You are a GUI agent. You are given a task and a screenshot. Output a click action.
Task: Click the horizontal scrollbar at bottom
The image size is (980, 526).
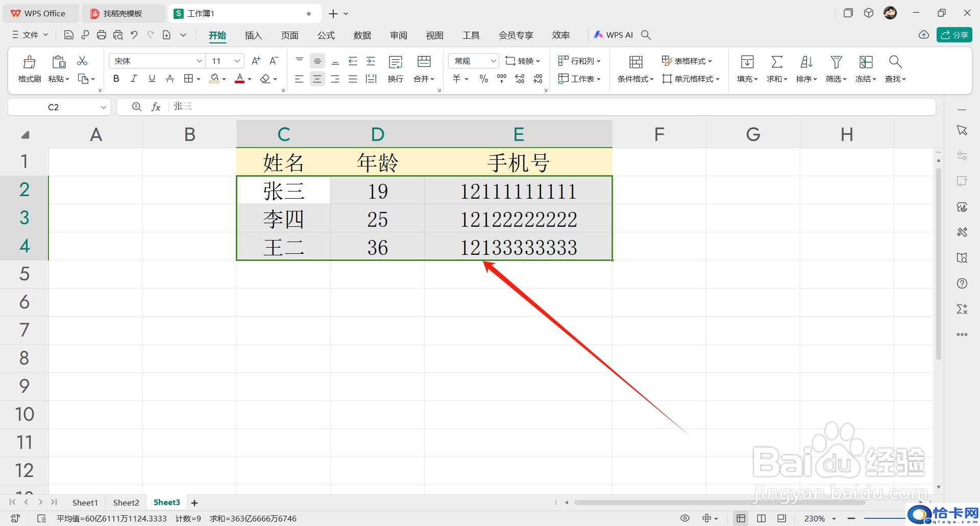pyautogui.click(x=720, y=503)
